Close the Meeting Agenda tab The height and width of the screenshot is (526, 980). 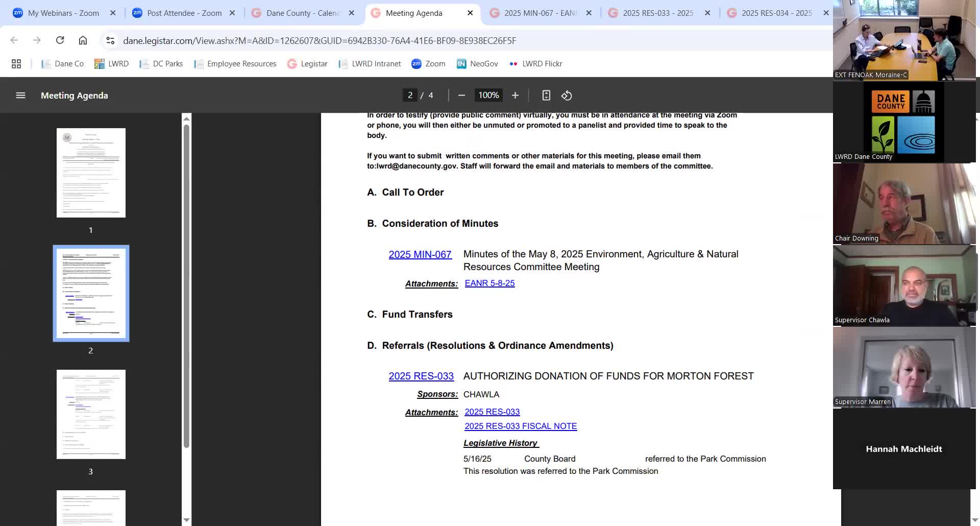click(x=470, y=13)
